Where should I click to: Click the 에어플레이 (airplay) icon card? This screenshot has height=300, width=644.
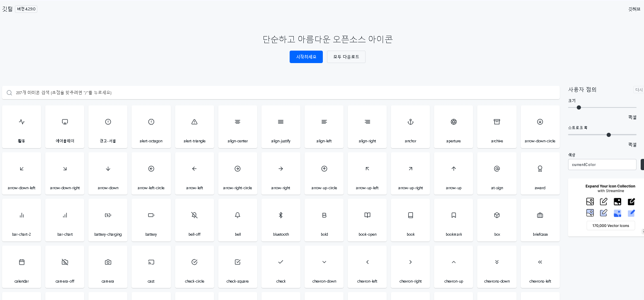point(65,127)
